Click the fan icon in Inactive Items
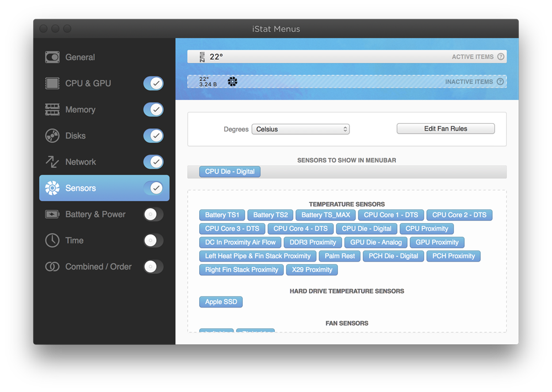Image resolution: width=552 pixels, height=392 pixels. 232,82
